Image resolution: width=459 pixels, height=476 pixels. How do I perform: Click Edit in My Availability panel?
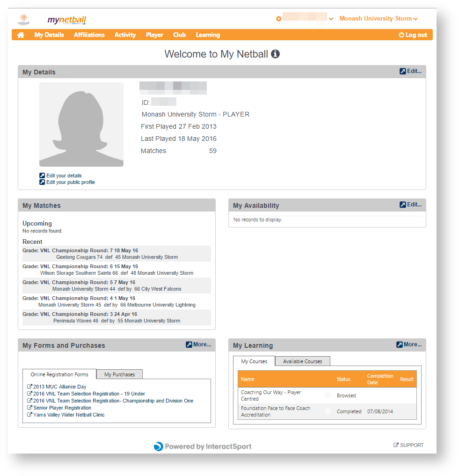[x=410, y=205]
